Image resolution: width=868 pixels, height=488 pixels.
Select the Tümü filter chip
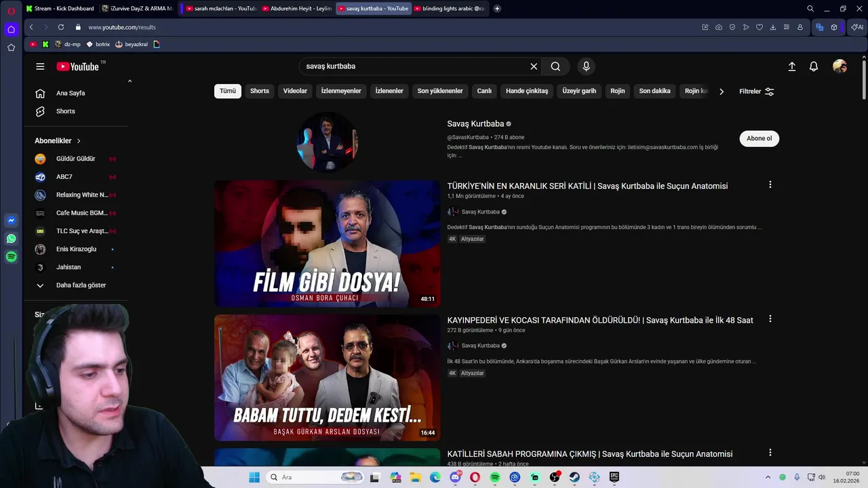tap(228, 91)
